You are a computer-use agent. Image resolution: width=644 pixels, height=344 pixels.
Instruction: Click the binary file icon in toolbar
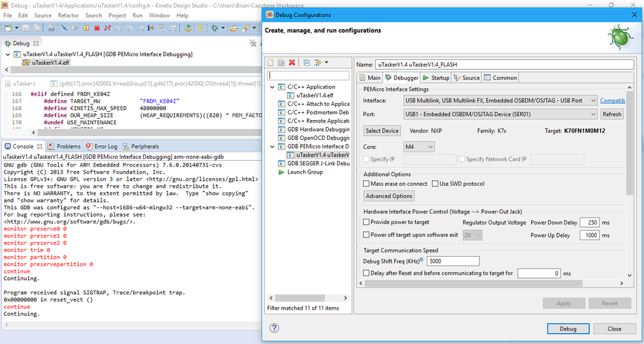[x=51, y=28]
